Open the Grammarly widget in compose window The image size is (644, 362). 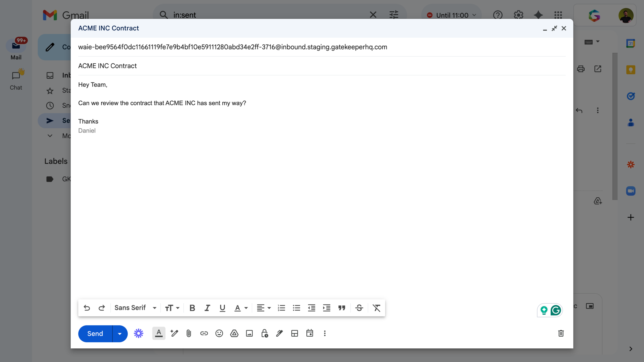click(x=555, y=310)
